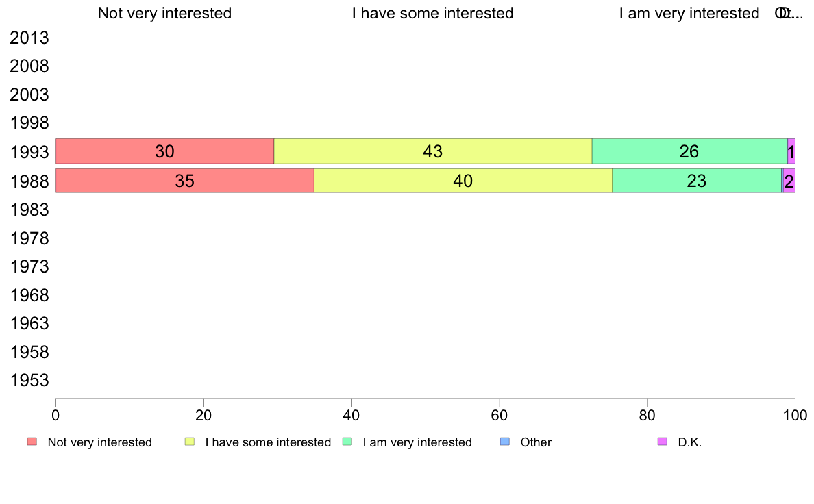
Task: Select the 1988 bar segment labeled 40
Action: point(463,181)
